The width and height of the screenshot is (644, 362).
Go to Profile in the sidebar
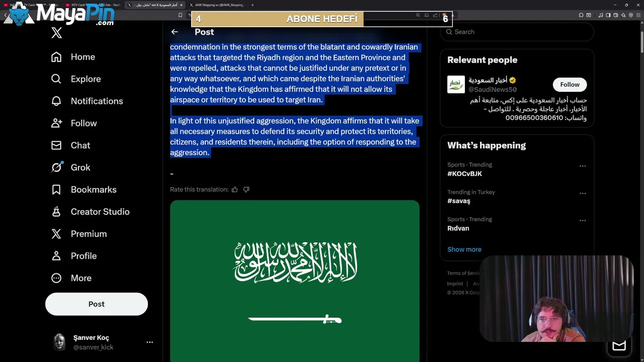pos(74,256)
